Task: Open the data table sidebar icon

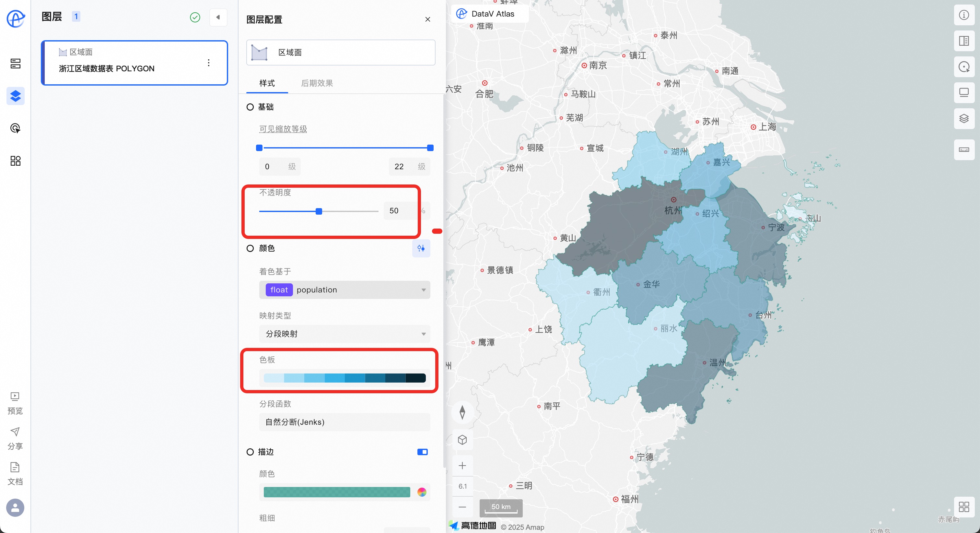Action: click(15, 64)
